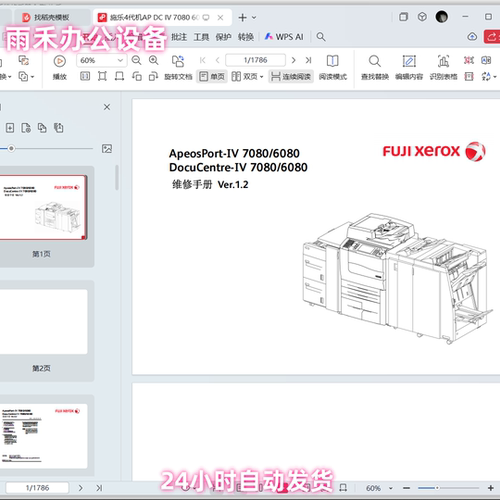This screenshot has height=500, width=500.
Task: Click the zoom in magnifier in the toolbar
Action: point(154,60)
